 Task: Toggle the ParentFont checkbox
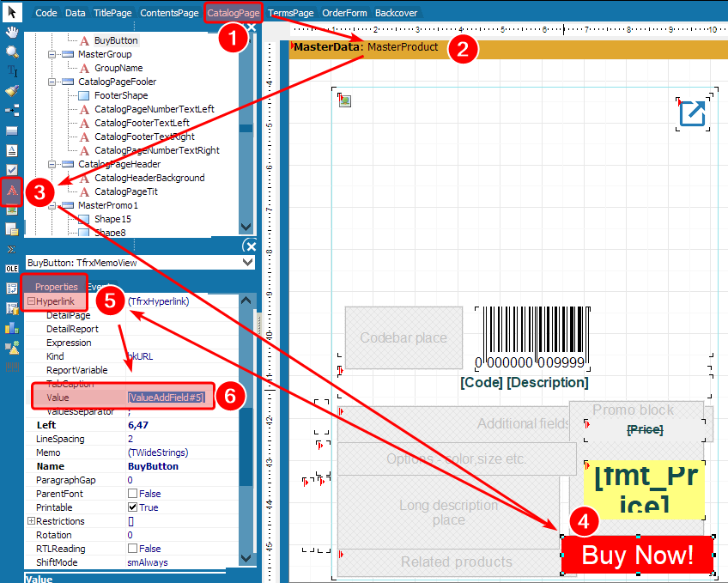(132, 494)
